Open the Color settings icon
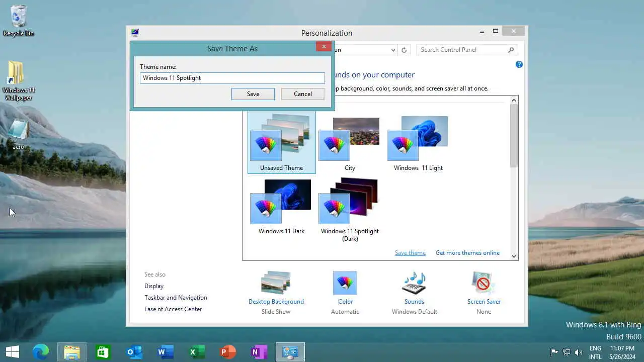644x362 pixels. point(345,283)
